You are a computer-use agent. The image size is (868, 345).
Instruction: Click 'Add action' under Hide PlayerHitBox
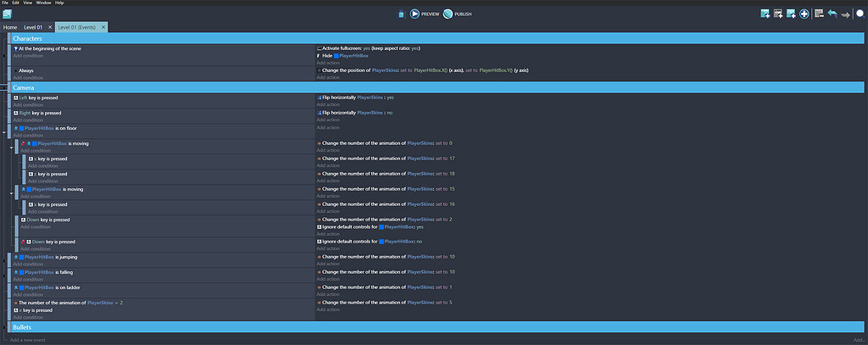point(328,63)
